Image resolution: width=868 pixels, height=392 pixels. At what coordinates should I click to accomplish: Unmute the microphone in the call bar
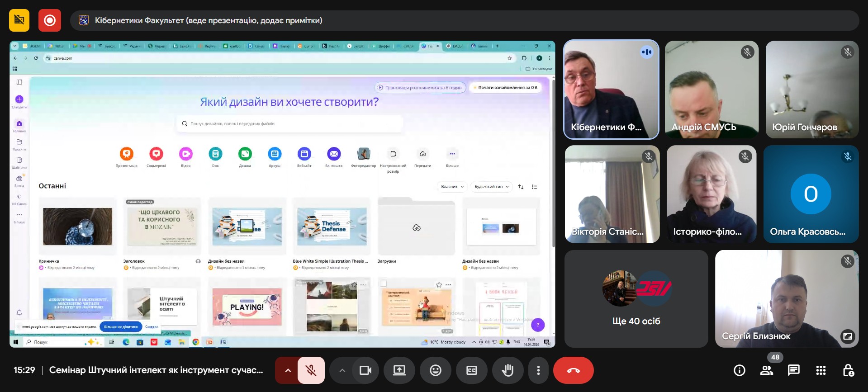(x=311, y=370)
